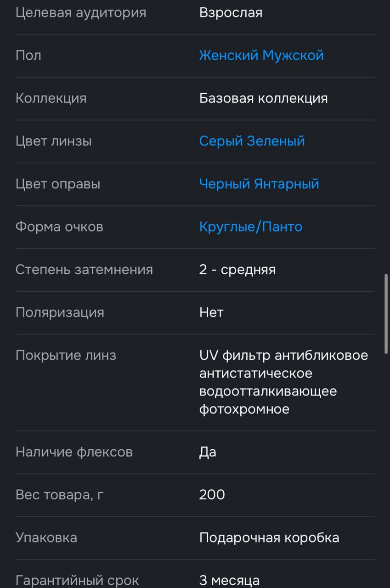Click the vertical scrollbar thumb
This screenshot has width=390, height=588.
point(387,313)
